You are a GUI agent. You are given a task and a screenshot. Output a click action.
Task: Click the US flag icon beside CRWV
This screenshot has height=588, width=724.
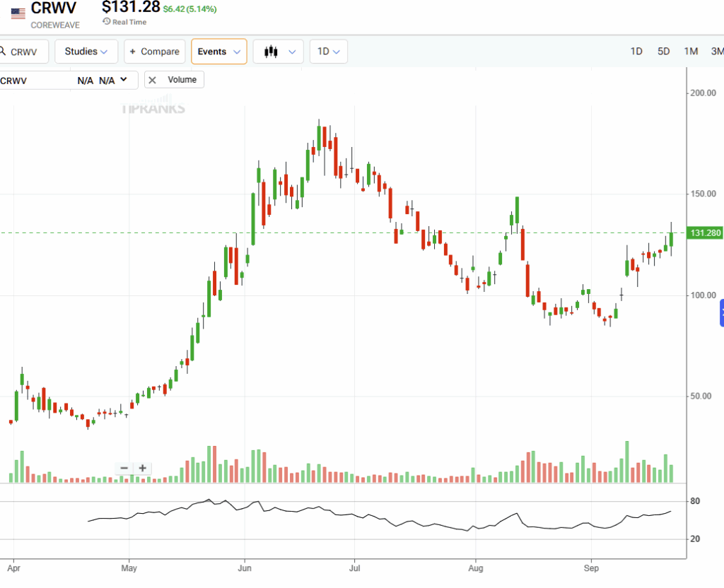tap(18, 14)
